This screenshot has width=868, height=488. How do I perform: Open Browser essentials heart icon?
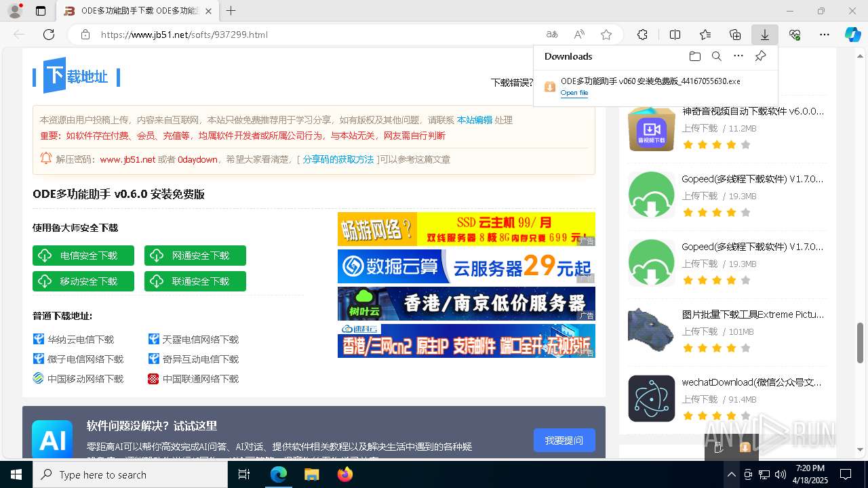pyautogui.click(x=795, y=35)
